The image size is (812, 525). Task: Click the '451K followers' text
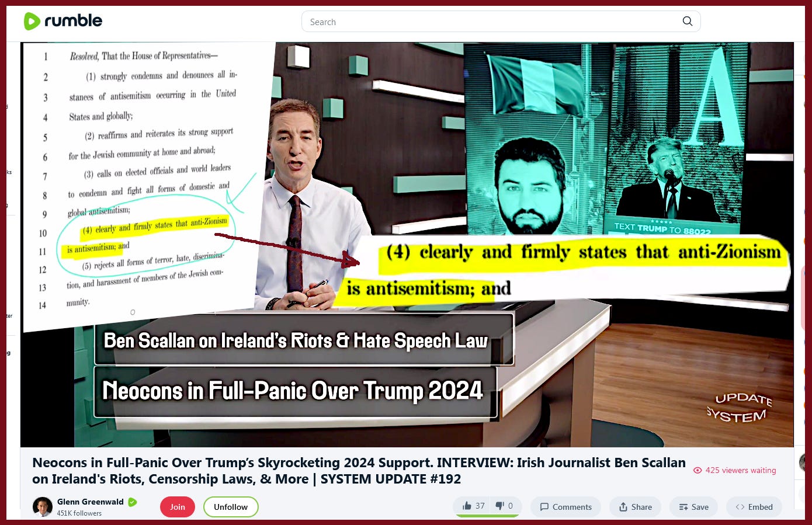click(79, 513)
